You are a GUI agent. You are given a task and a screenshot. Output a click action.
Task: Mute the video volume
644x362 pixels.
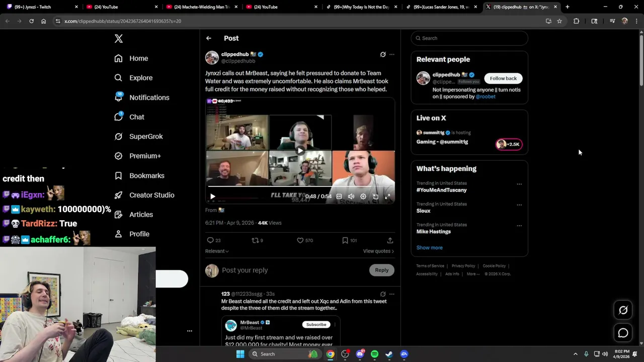351,197
